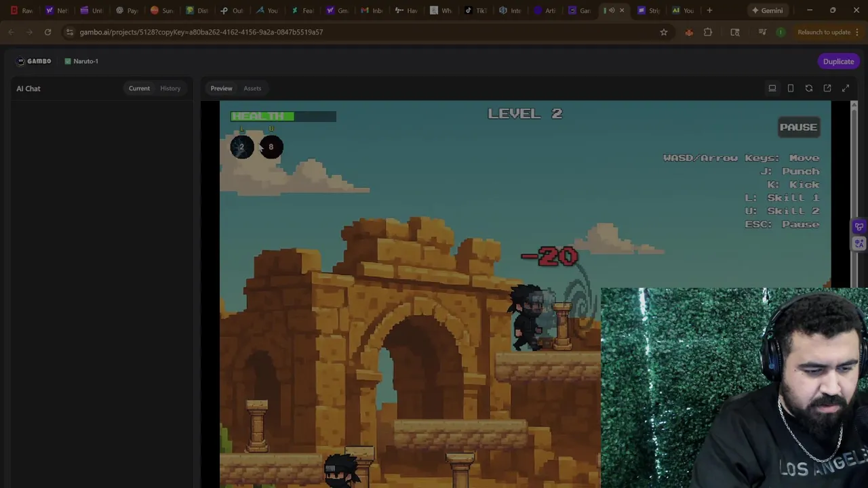Pause the game with PAUSE button

click(798, 127)
